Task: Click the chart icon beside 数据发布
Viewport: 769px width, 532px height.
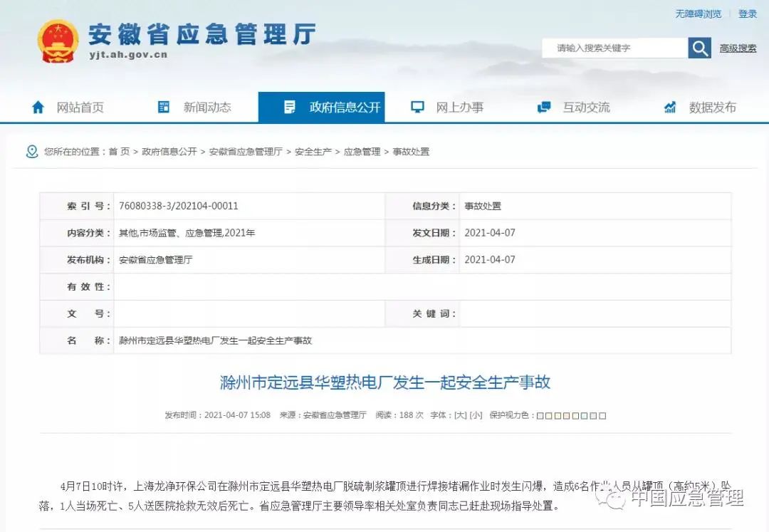Action: coord(670,107)
